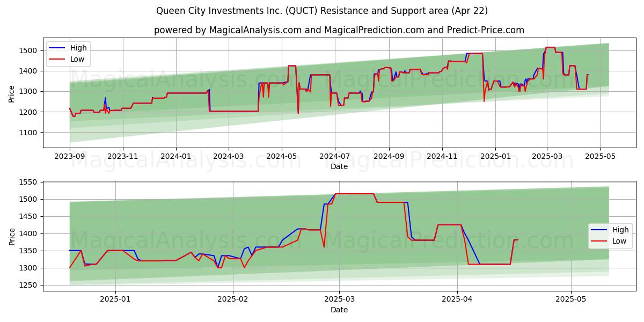The height and width of the screenshot is (322, 644).
Task: Click the '2024-11' tick label
Action: coord(442,156)
